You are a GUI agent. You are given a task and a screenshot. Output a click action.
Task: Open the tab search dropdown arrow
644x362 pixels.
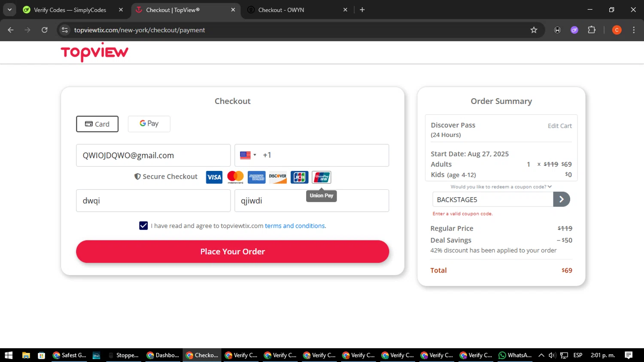(9, 10)
